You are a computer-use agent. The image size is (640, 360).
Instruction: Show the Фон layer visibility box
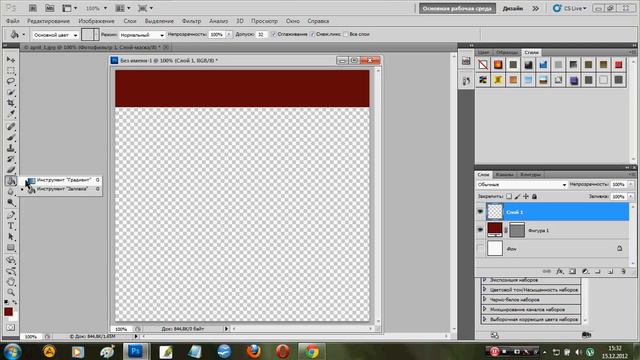click(480, 248)
